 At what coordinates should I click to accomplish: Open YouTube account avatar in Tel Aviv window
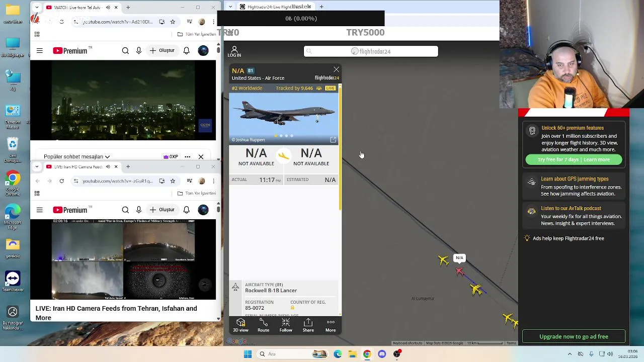(x=203, y=51)
